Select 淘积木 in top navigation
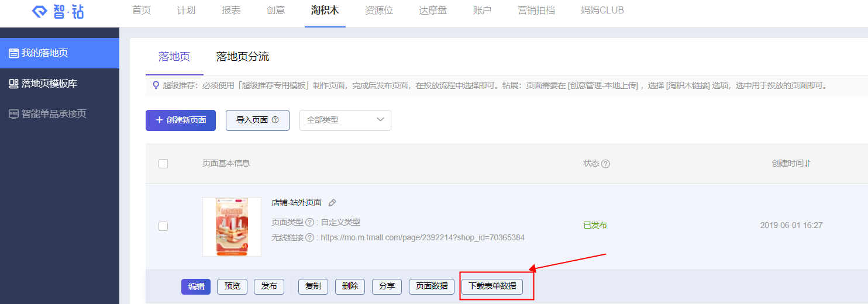The height and width of the screenshot is (304, 868). point(325,11)
